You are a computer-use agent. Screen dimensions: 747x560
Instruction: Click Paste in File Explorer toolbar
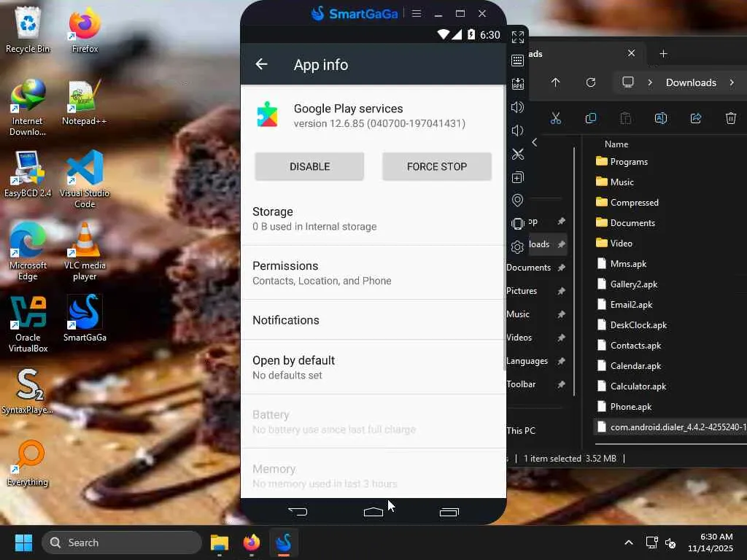pos(625,118)
